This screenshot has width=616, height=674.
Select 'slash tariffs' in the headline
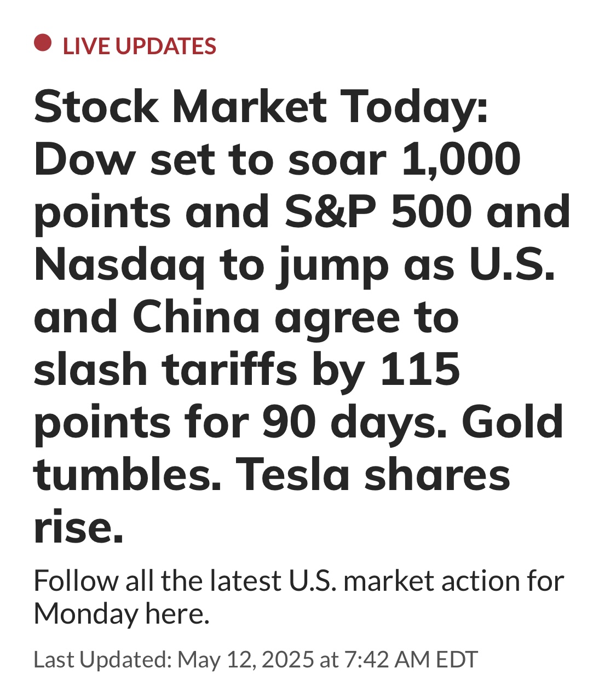pyautogui.click(x=166, y=370)
